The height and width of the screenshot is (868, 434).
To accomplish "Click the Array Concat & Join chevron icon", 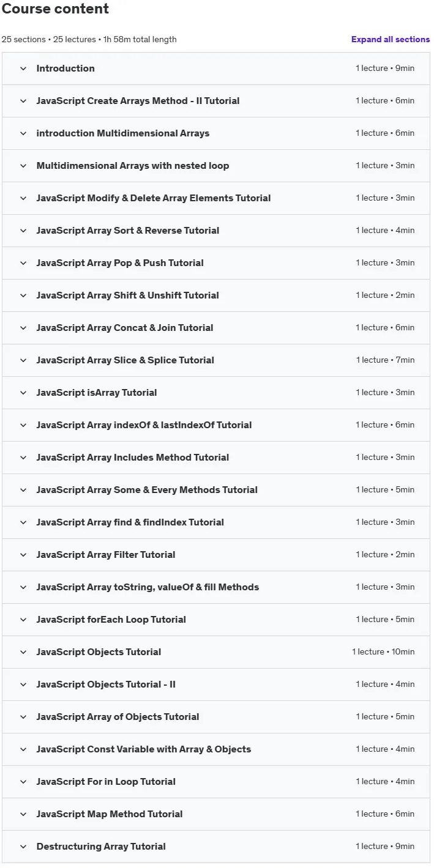I will pyautogui.click(x=23, y=328).
